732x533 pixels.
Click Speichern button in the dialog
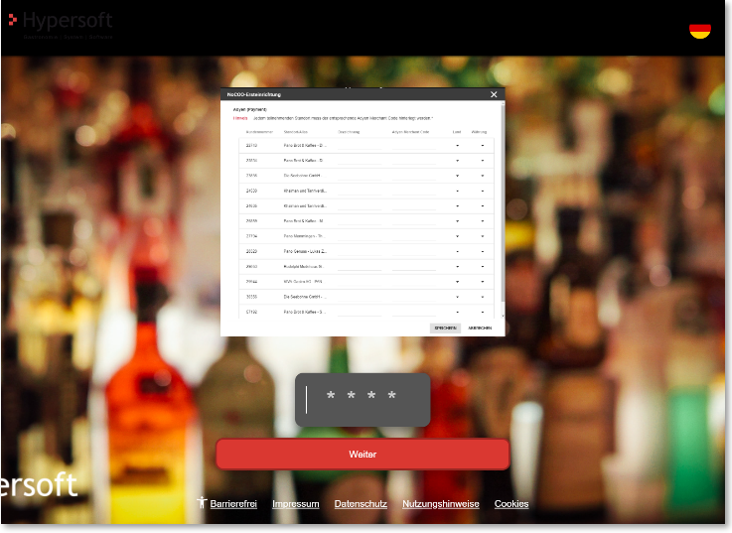(x=445, y=327)
